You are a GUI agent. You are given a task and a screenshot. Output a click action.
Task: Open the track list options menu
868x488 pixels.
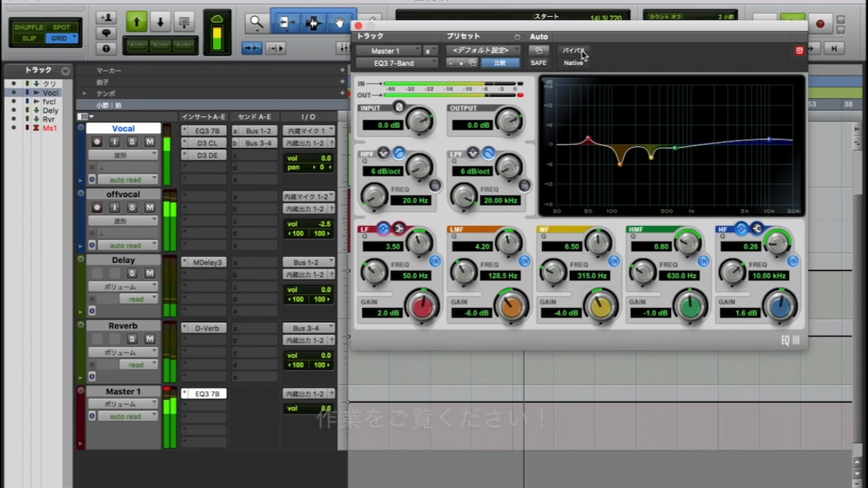pyautogui.click(x=65, y=70)
